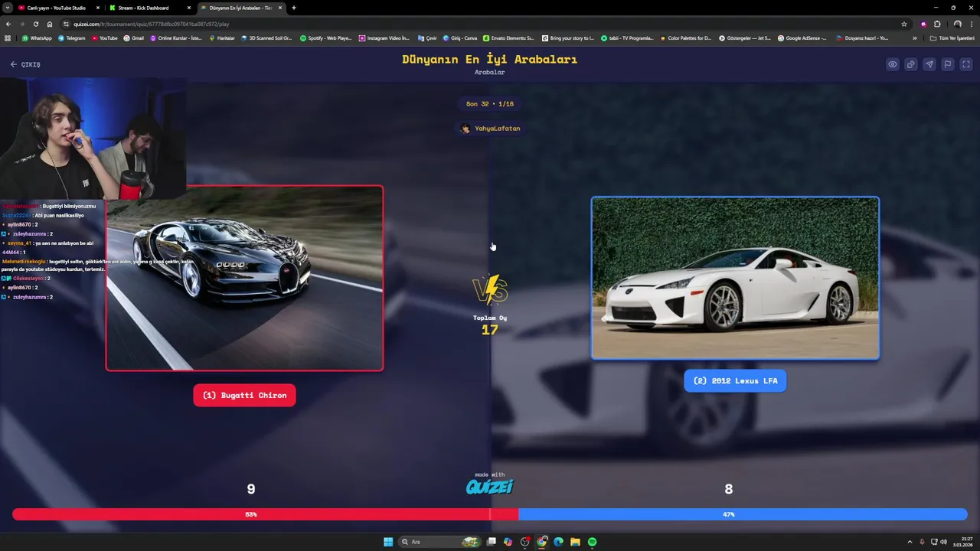Click the paper plane share icon

(929, 64)
